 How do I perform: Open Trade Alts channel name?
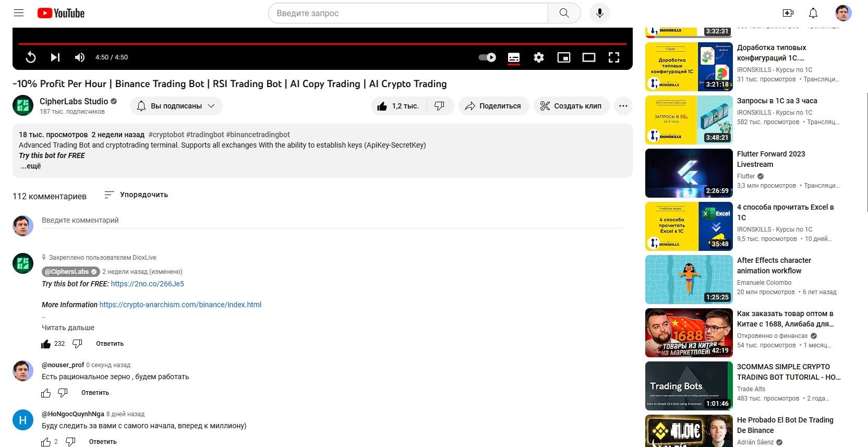(751, 389)
